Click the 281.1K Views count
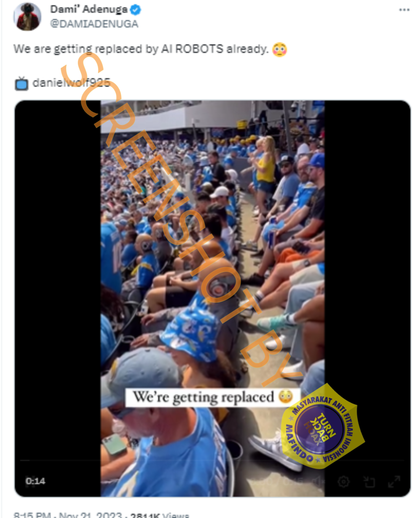420x518 pixels. (160, 515)
